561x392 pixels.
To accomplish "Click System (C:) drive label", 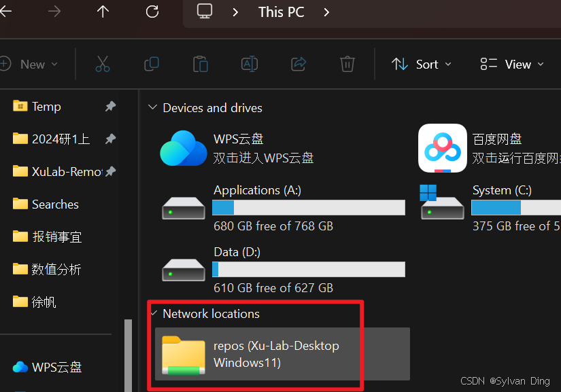I will click(x=502, y=190).
